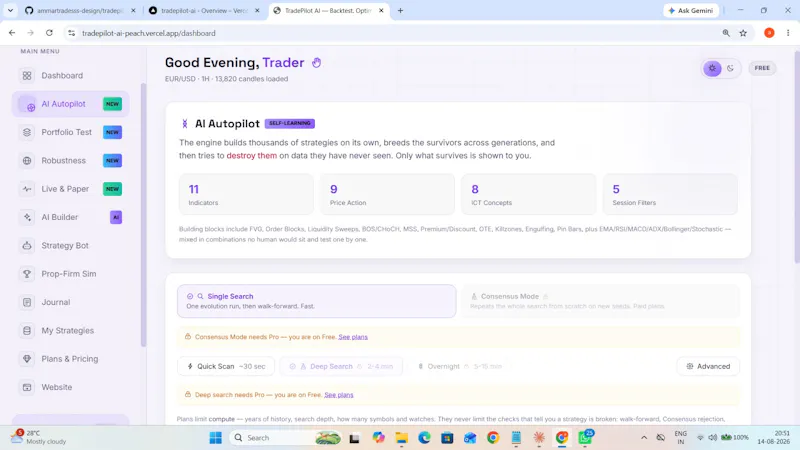Open the Portfolio Test page
Viewport: 800px width, 450px height.
point(70,132)
